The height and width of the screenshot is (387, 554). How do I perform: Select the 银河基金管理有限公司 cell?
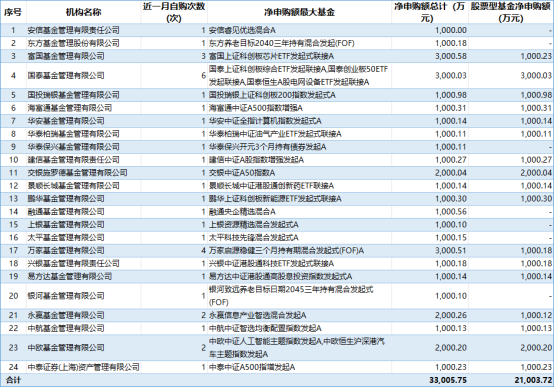[x=84, y=296]
